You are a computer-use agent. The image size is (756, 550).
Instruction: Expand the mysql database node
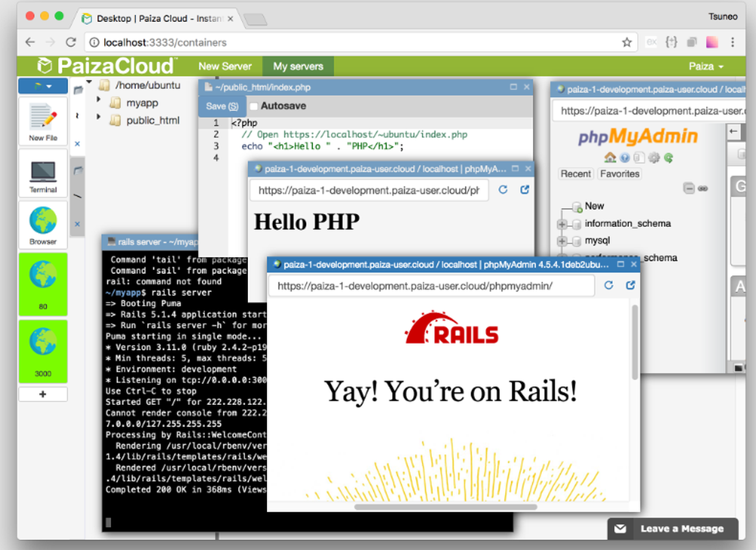562,241
